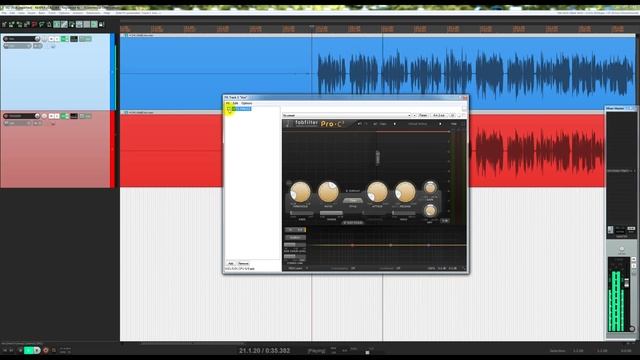Click the Ratio knob in Pro-C 2
This screenshot has height=360, width=640.
click(x=328, y=192)
